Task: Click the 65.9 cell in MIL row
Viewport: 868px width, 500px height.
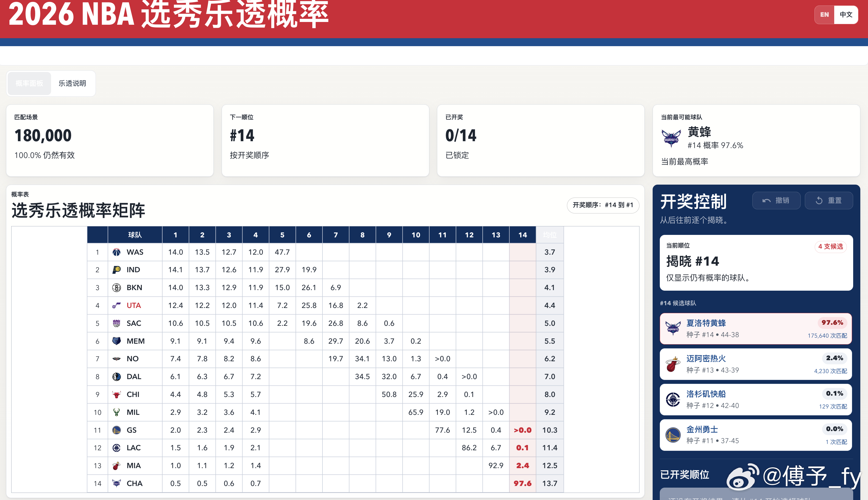Action: (x=416, y=412)
